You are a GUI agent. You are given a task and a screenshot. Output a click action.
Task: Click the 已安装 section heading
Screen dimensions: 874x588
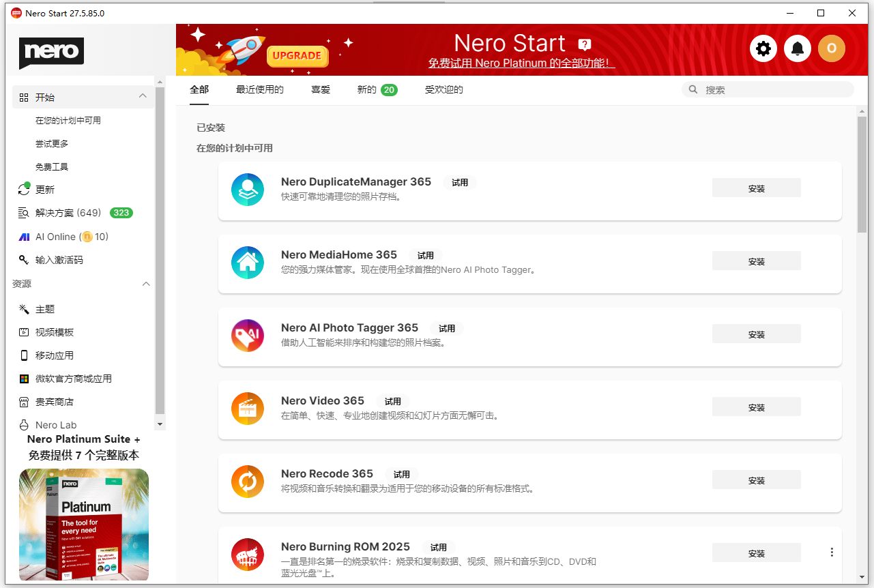pyautogui.click(x=211, y=128)
